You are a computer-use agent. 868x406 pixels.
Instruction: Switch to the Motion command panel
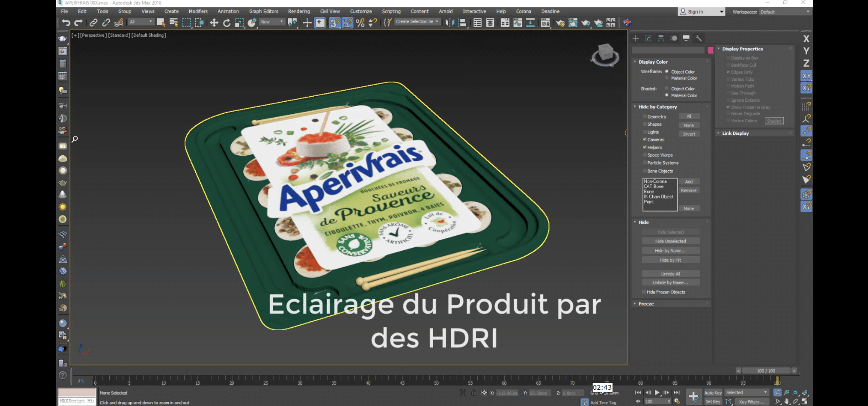coord(674,38)
